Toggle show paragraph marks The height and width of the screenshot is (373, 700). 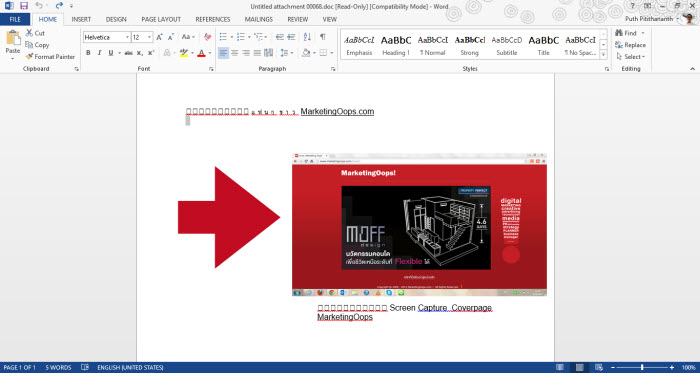point(322,37)
